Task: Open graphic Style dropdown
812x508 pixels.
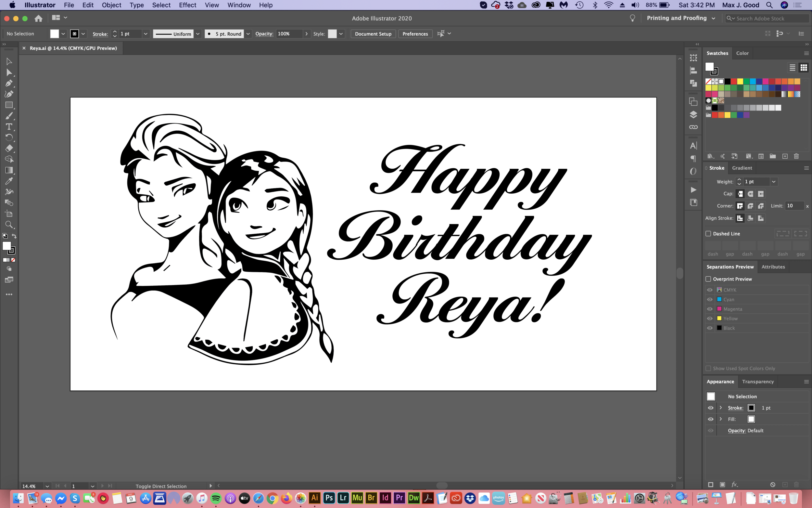Action: tap(341, 34)
